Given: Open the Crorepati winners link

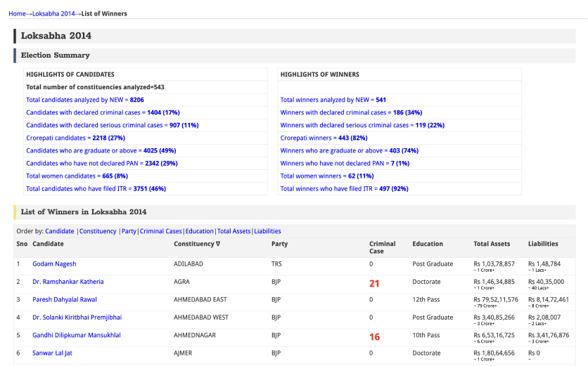Looking at the screenshot, I should click(x=324, y=138).
